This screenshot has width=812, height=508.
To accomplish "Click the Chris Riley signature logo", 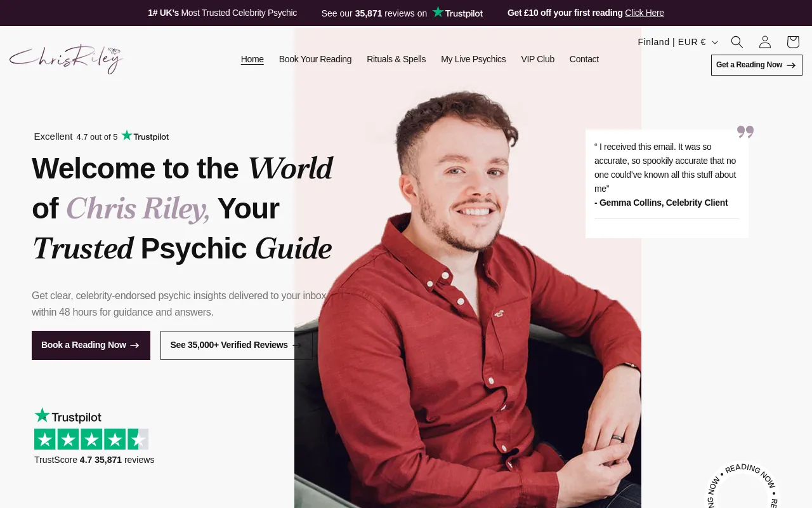I will pyautogui.click(x=67, y=59).
